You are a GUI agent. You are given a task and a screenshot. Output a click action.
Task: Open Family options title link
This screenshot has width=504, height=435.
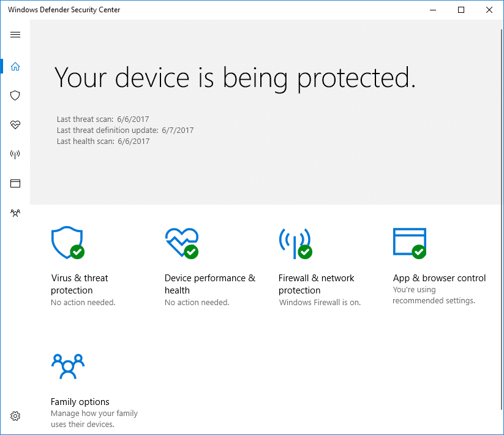(x=80, y=402)
